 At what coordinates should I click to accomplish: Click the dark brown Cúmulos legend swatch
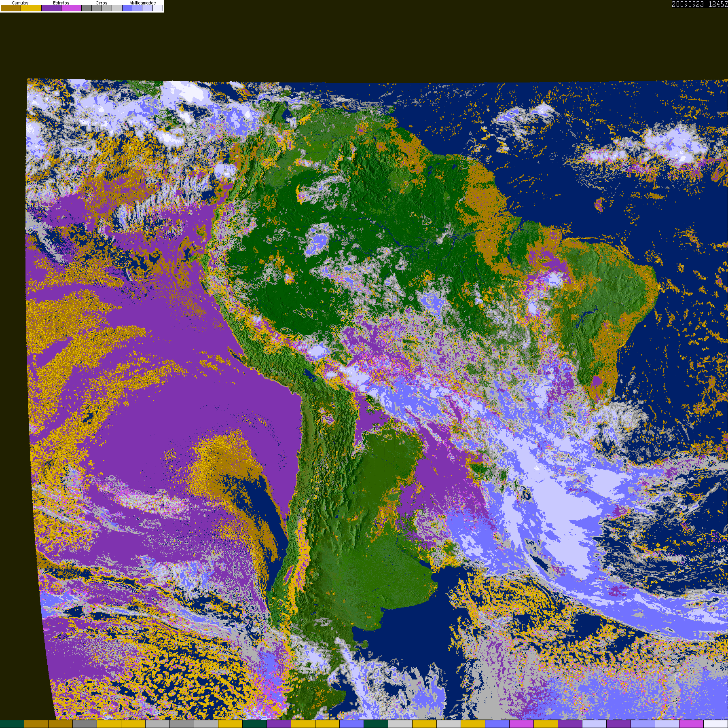(x=11, y=8)
